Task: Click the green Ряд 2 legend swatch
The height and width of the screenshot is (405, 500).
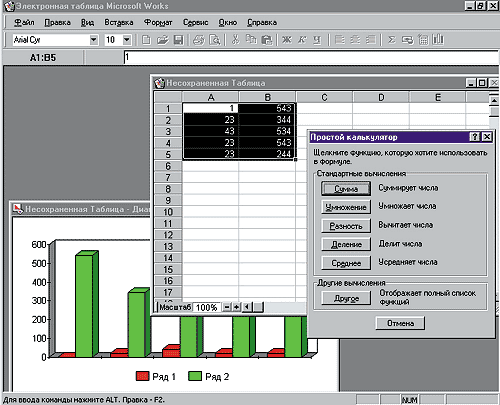Action: (195, 376)
